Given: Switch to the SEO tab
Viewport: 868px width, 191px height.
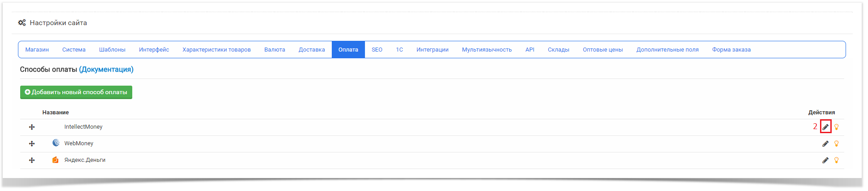Looking at the screenshot, I should [x=377, y=50].
